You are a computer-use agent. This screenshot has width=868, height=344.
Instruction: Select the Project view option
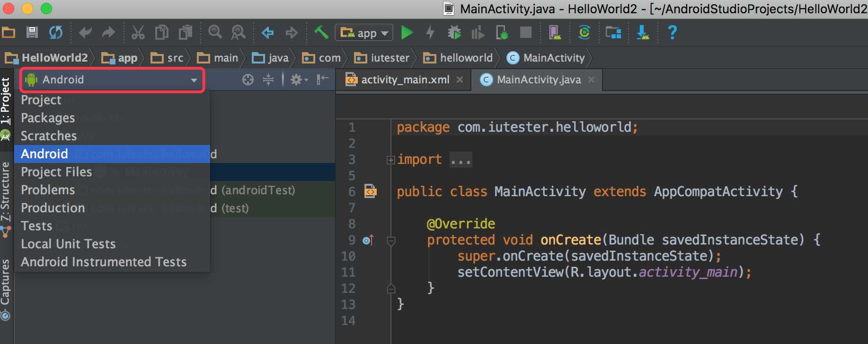click(112, 100)
